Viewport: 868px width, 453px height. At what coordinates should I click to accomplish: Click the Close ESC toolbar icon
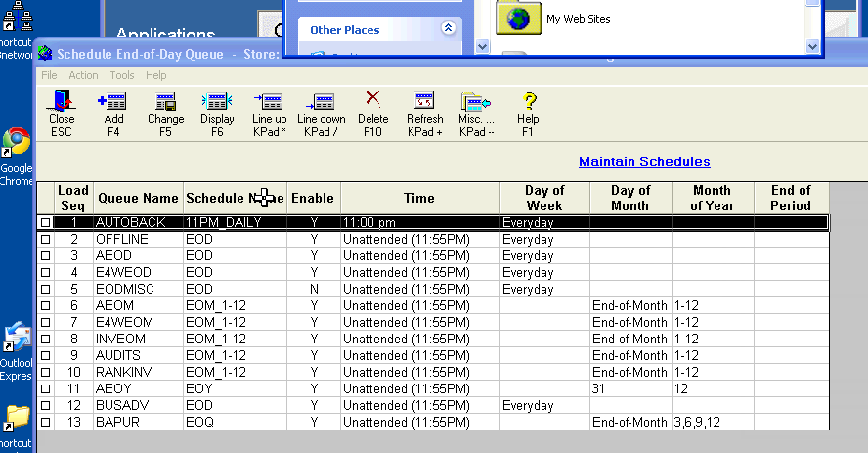coord(62,102)
